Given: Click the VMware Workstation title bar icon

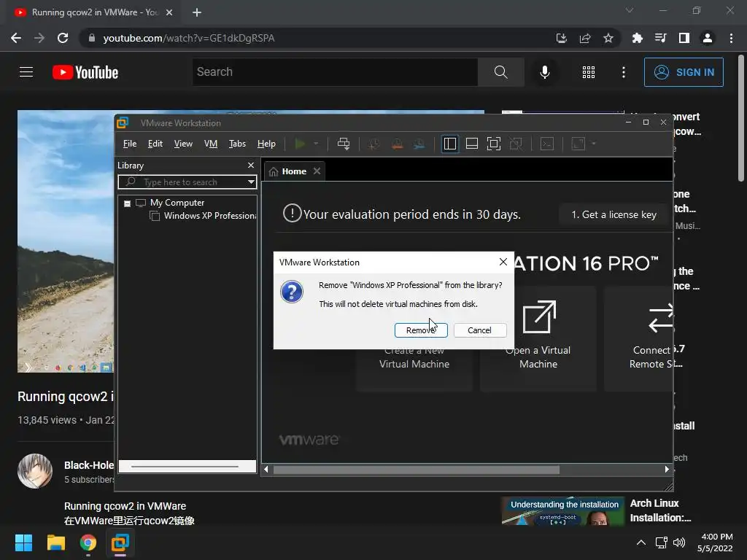Looking at the screenshot, I should point(123,122).
